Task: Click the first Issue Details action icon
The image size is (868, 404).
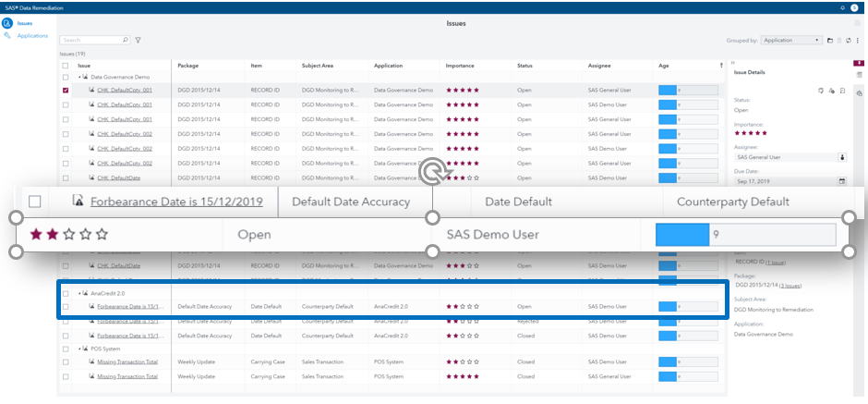Action: [821, 91]
